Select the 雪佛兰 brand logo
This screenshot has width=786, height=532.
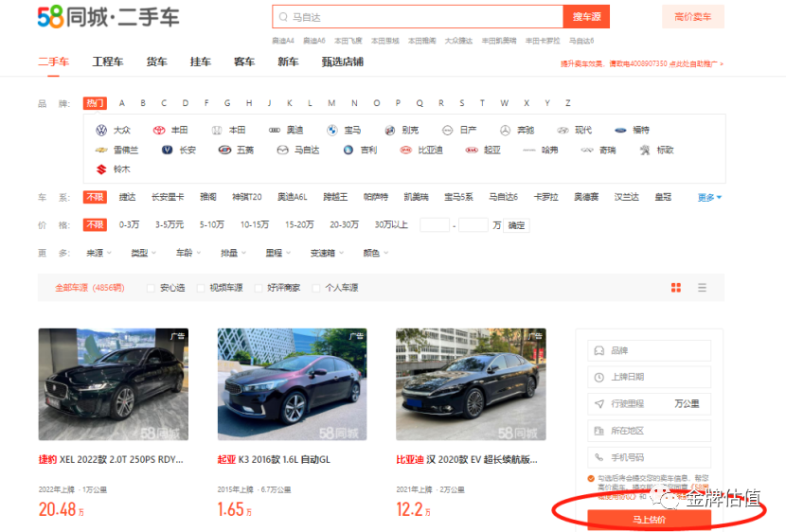101,150
